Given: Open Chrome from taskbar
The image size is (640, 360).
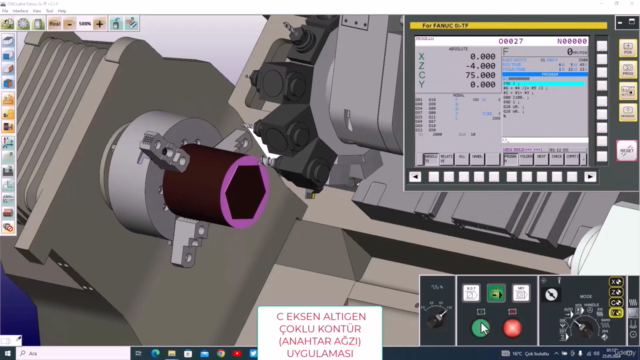Looking at the screenshot, I should click(x=221, y=353).
